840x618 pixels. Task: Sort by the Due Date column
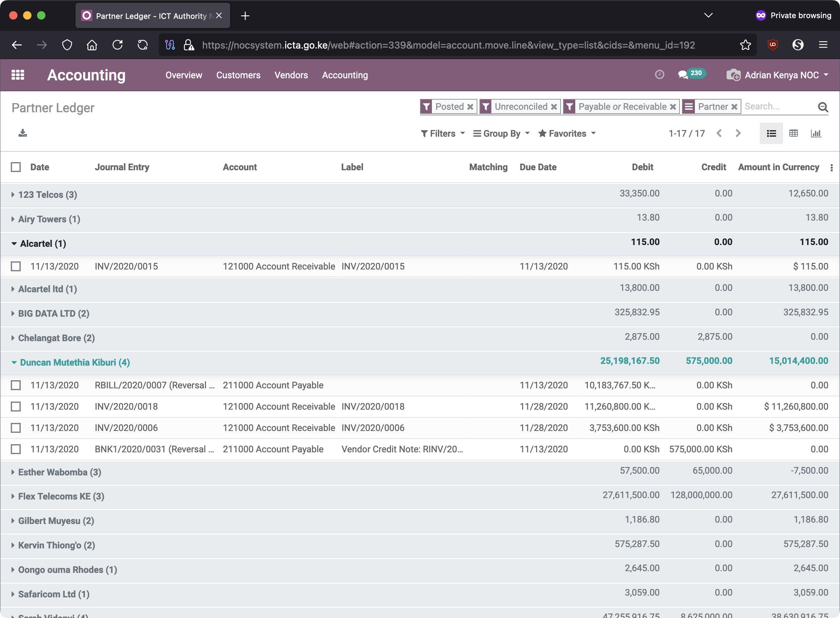click(x=538, y=167)
